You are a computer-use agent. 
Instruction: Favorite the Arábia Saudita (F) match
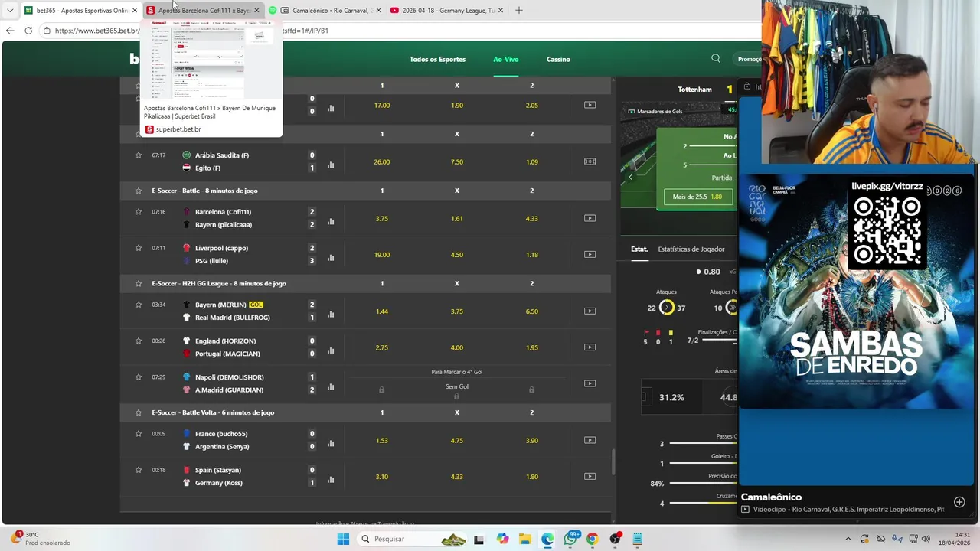[139, 155]
